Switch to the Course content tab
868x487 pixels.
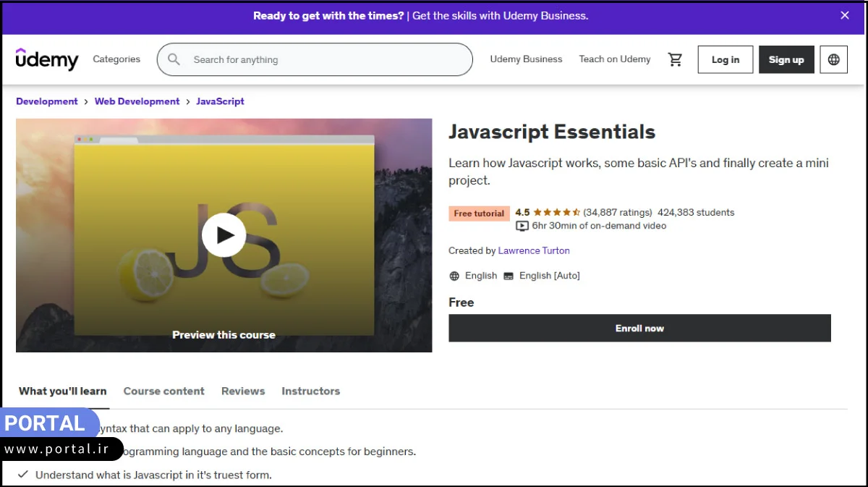pyautogui.click(x=163, y=391)
